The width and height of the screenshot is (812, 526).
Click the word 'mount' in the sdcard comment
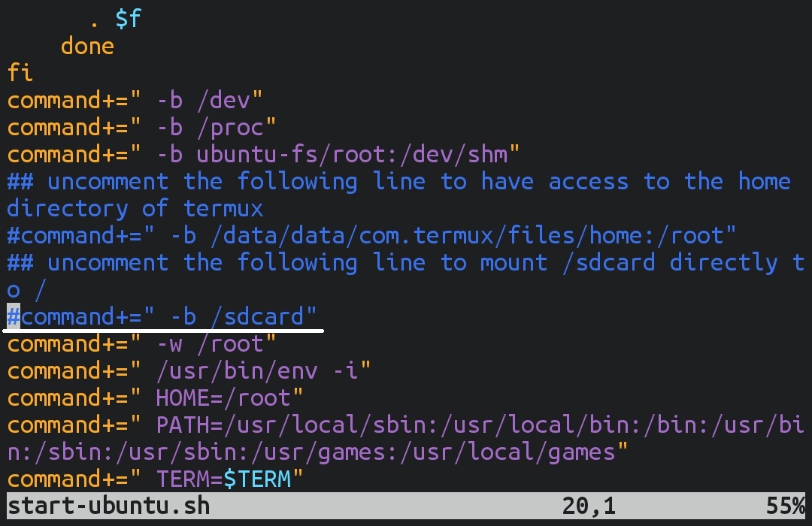click(x=514, y=262)
